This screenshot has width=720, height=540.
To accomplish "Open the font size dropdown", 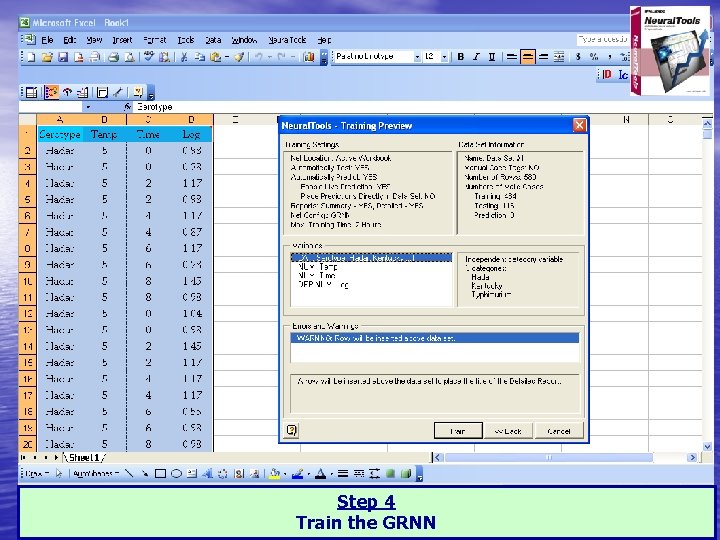I will click(x=444, y=57).
